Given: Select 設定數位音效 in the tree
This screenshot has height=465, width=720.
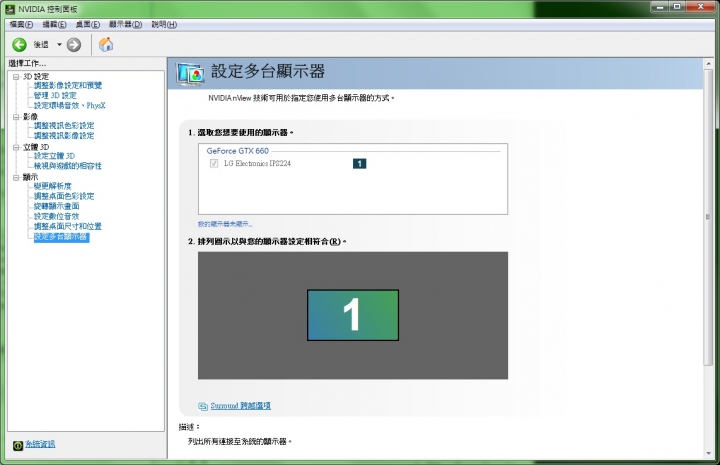Looking at the screenshot, I should pos(56,216).
